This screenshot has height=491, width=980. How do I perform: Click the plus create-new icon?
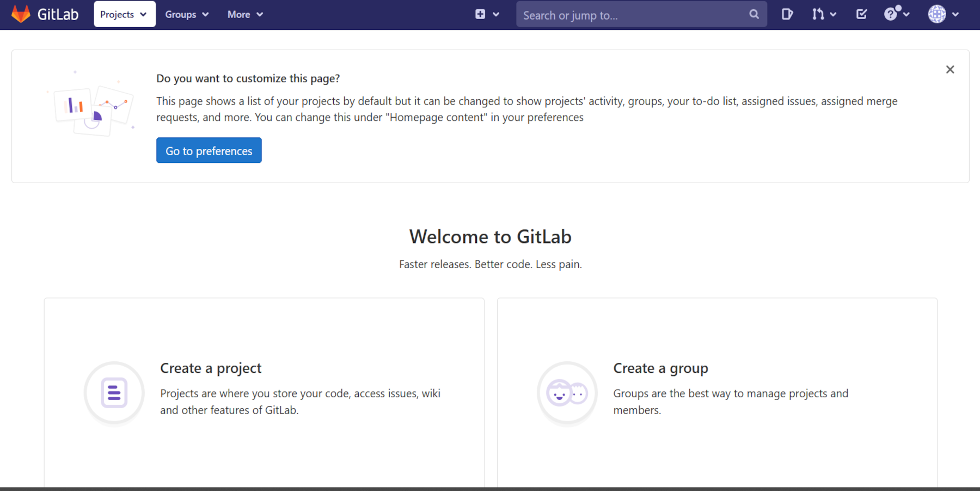pos(480,14)
